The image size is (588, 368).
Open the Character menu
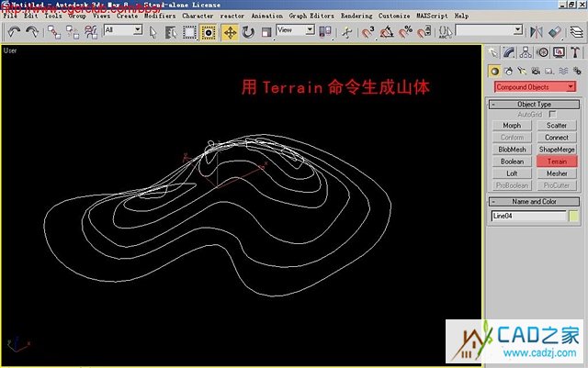tap(198, 16)
